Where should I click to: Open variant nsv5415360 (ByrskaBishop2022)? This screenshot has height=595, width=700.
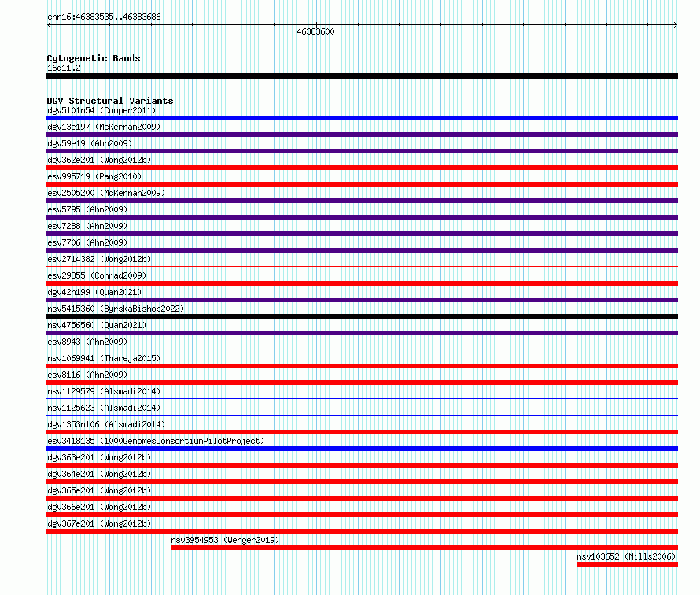click(x=116, y=309)
